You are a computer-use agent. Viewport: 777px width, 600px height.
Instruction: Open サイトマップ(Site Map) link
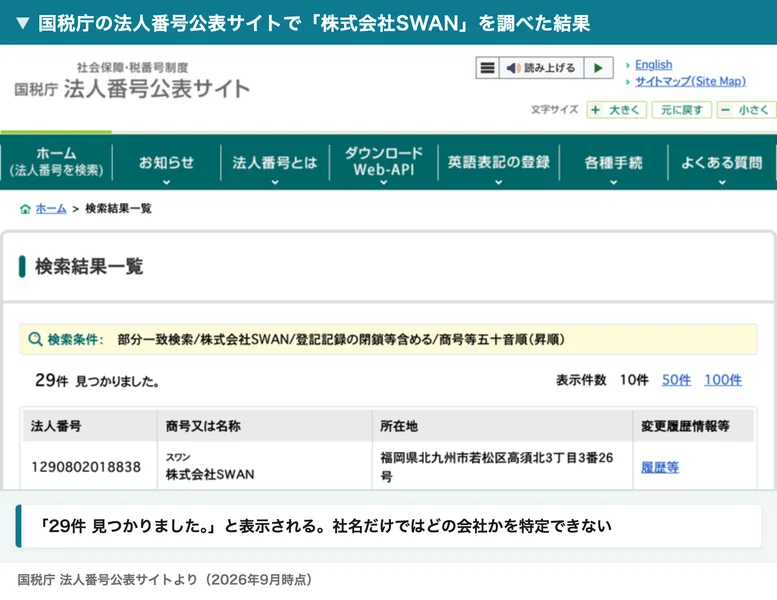point(690,81)
